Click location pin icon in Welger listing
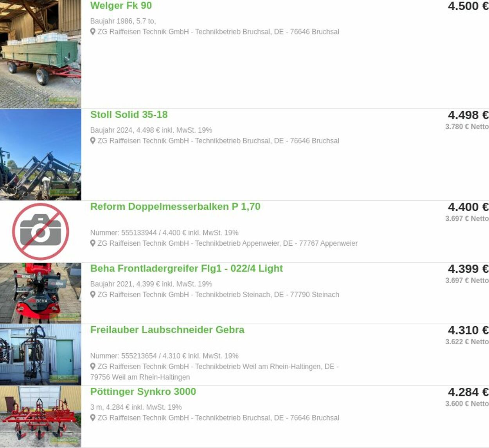 point(93,32)
